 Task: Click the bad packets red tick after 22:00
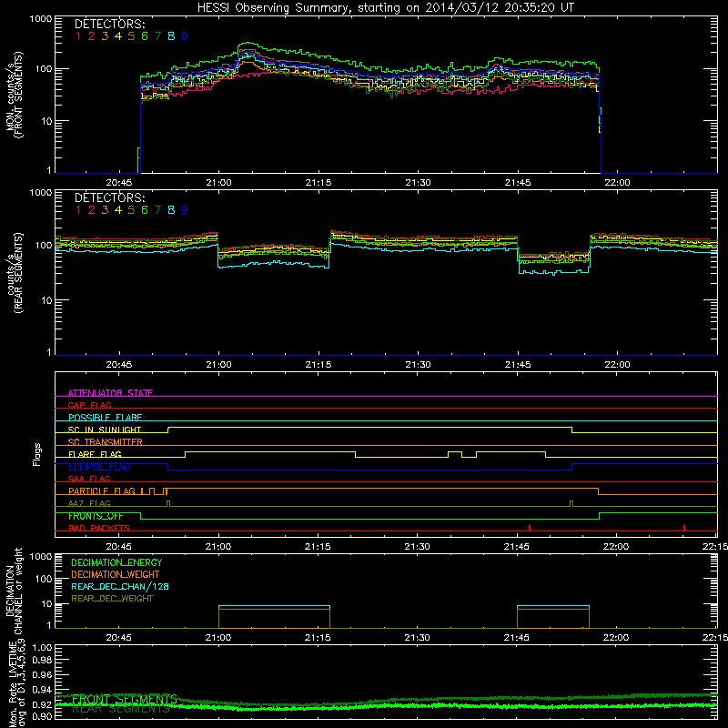(x=684, y=528)
